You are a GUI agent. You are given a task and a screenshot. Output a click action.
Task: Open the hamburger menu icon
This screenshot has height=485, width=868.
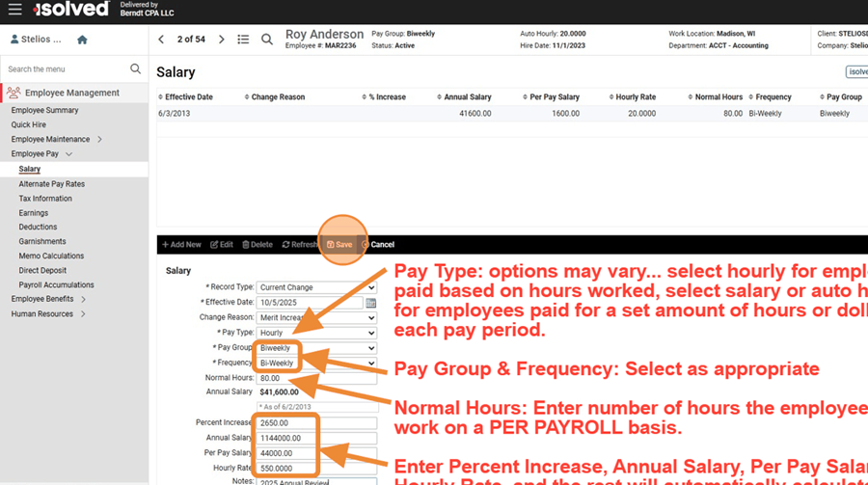(14, 10)
